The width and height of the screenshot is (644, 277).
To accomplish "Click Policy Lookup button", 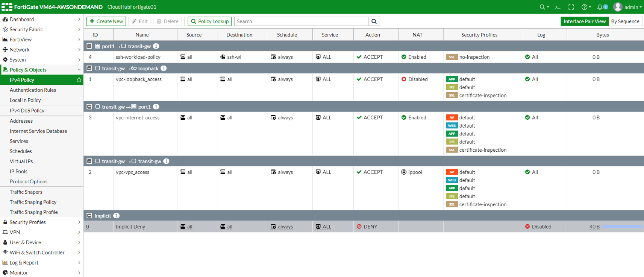I will click(x=210, y=21).
